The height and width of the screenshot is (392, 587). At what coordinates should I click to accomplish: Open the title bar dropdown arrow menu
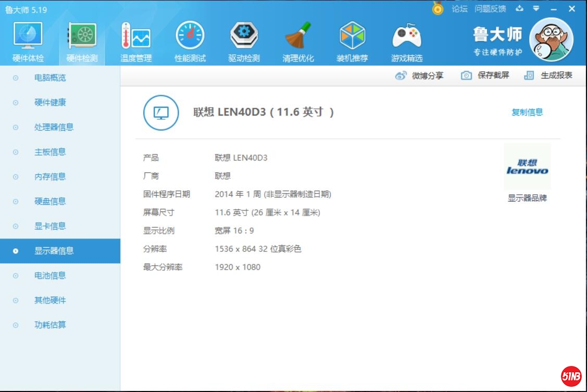click(x=536, y=8)
